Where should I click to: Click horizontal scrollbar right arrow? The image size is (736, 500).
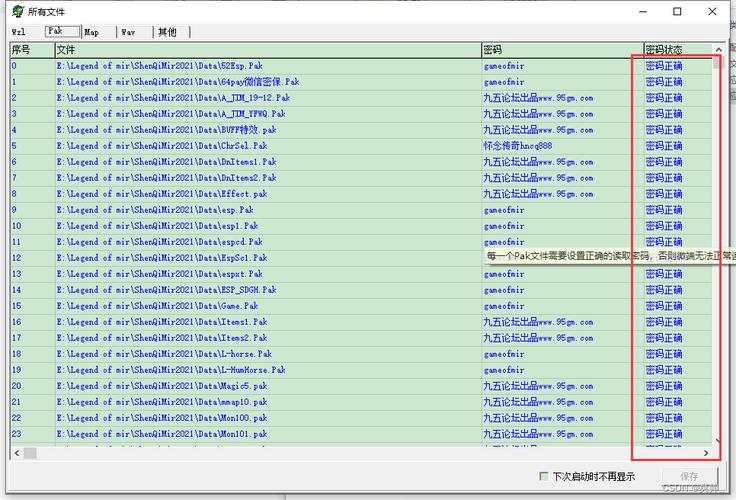coord(706,453)
